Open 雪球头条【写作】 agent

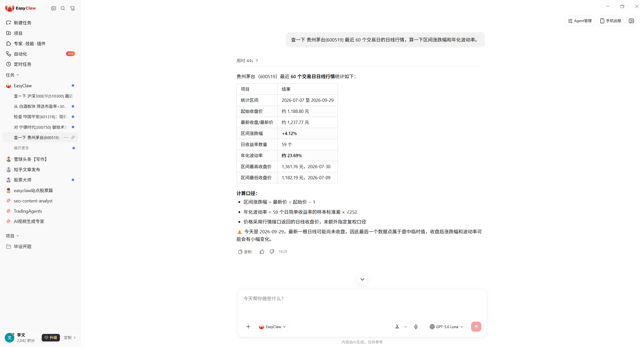point(40,159)
